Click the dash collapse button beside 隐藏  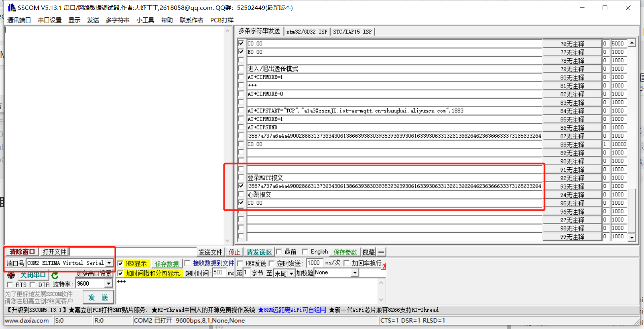(x=381, y=252)
